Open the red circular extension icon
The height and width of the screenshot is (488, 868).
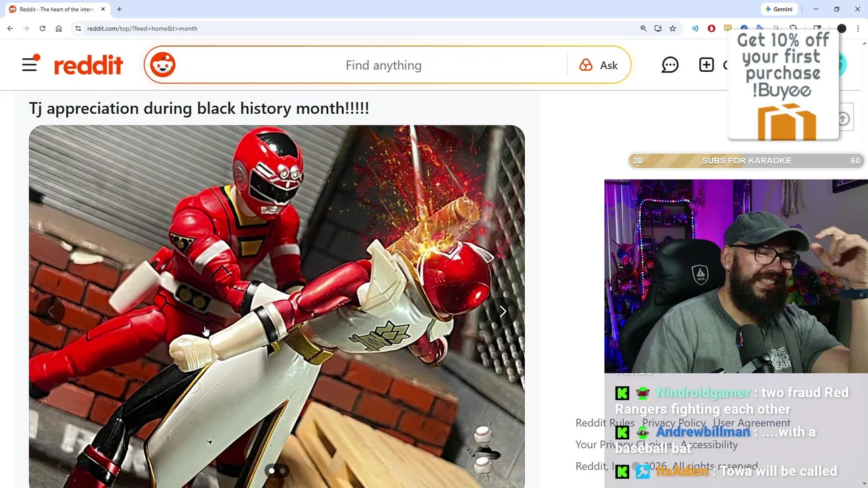point(711,28)
